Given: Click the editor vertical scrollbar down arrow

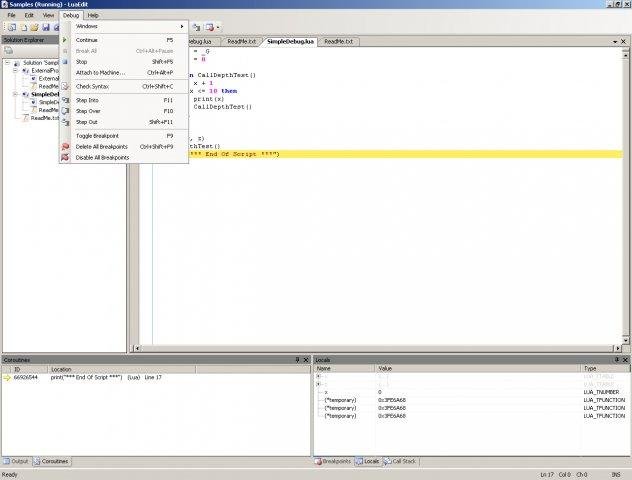Looking at the screenshot, I should point(626,341).
